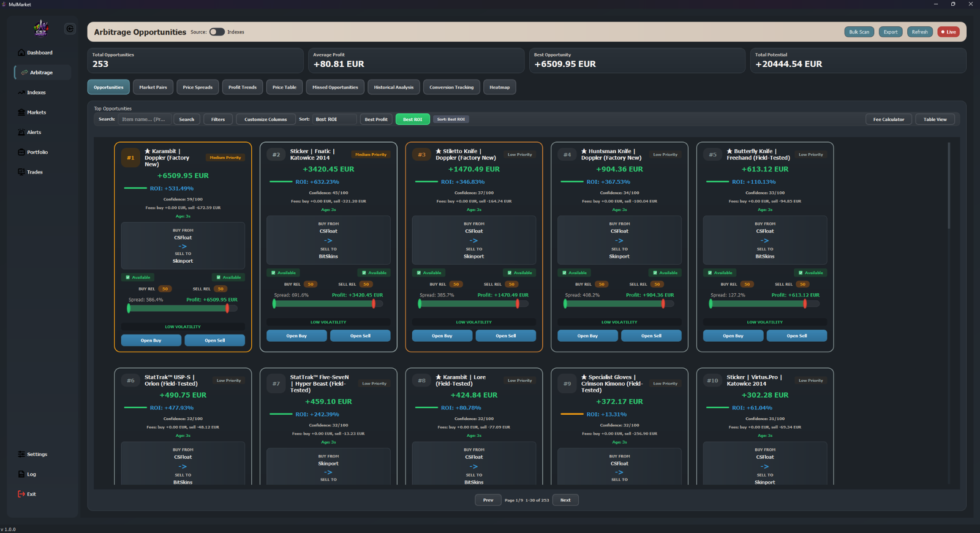Toggle the sell-side Available checkbox on Sticker Fnatic card
980x533 pixels.
(x=364, y=273)
